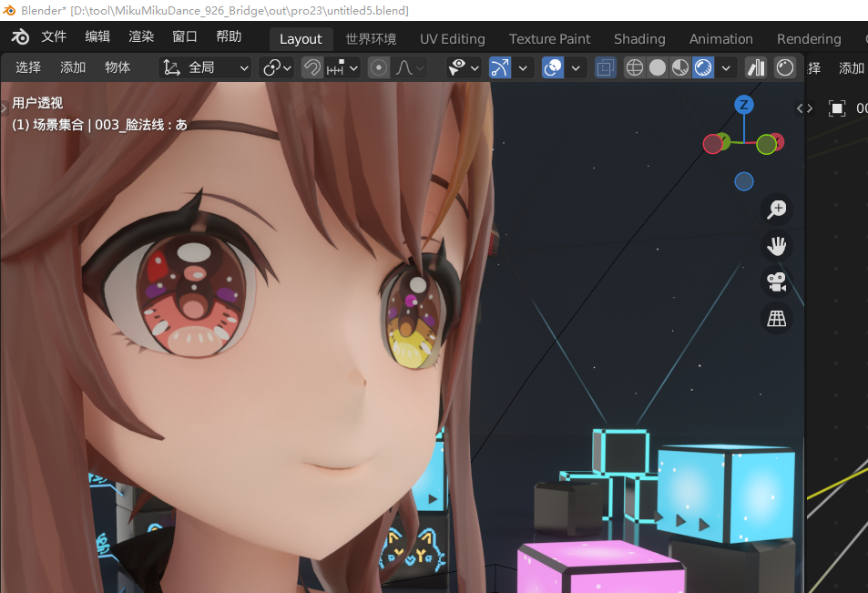The width and height of the screenshot is (868, 593).
Task: Click the 用户透视 viewport label
Action: point(37,103)
